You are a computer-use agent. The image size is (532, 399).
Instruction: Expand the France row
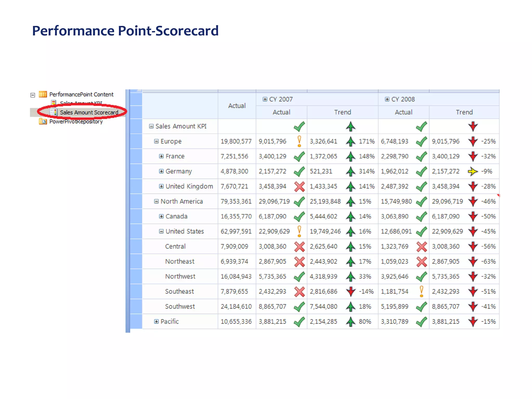161,156
